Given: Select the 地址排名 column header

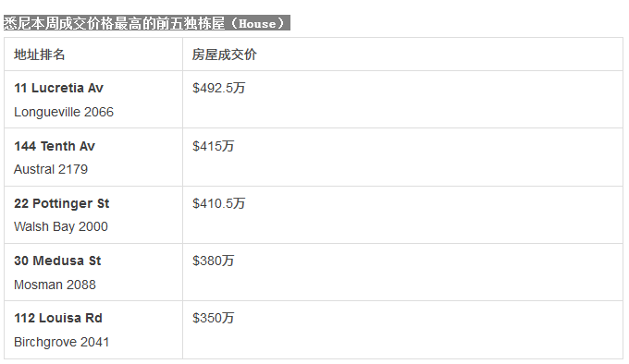Looking at the screenshot, I should (39, 55).
